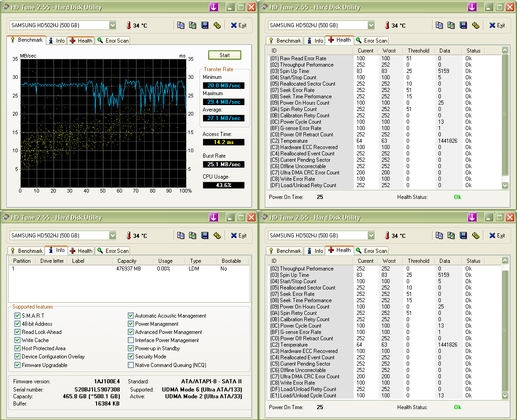Click thermometer icon in upper Health window

387,25
